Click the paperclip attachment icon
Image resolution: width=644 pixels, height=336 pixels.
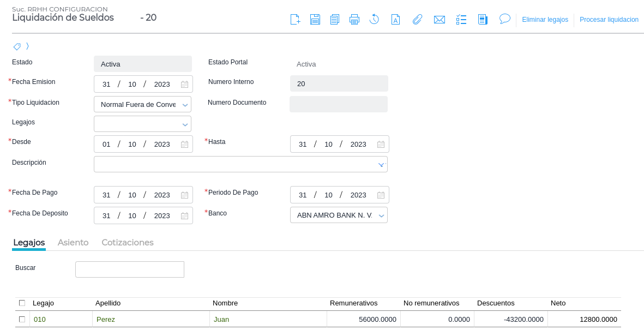click(x=417, y=20)
